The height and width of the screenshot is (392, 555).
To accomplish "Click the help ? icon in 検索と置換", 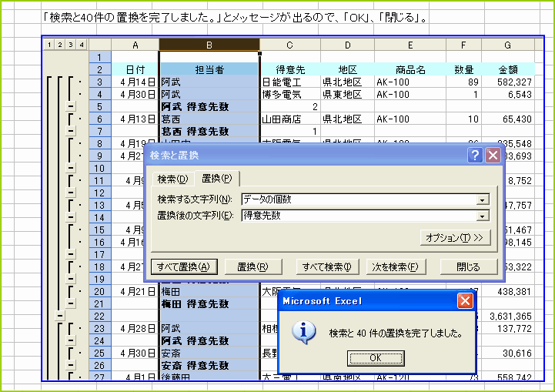I will pyautogui.click(x=475, y=155).
